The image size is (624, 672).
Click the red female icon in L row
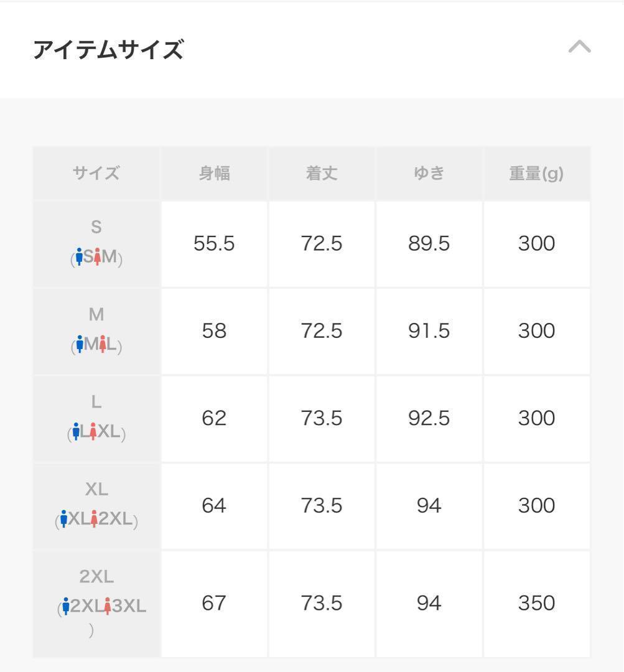(93, 431)
